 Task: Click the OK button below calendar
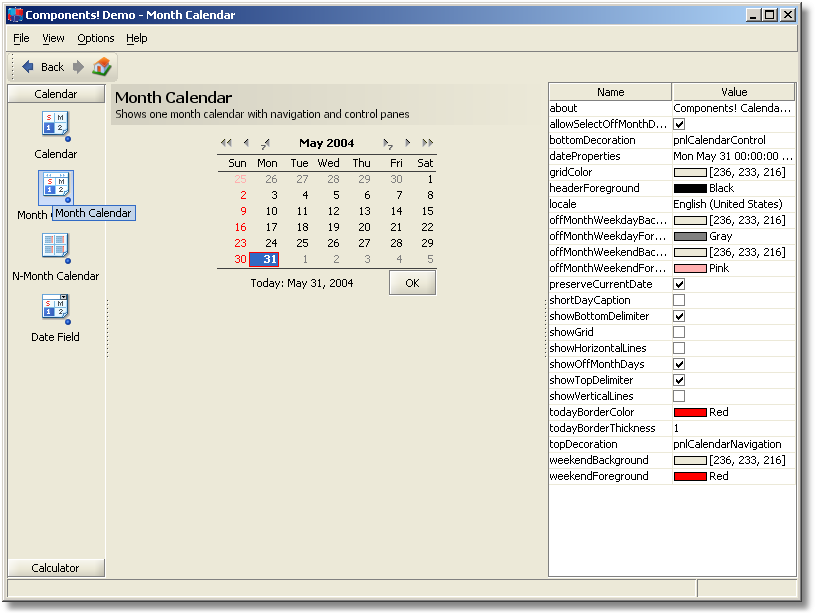[x=413, y=283]
